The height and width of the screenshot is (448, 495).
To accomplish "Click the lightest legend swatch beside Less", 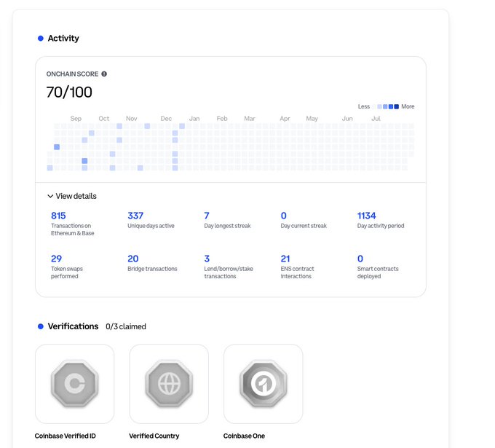I will pos(374,106).
